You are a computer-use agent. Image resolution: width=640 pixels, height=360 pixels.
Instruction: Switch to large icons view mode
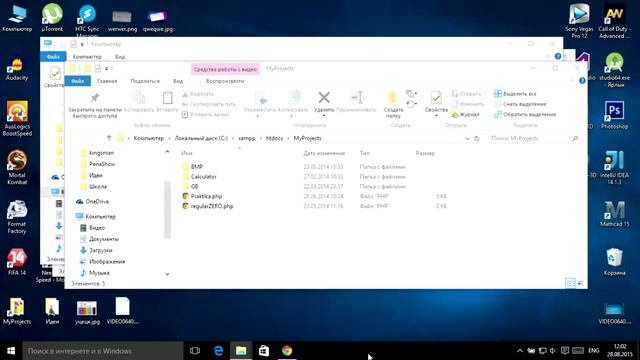coord(580,283)
